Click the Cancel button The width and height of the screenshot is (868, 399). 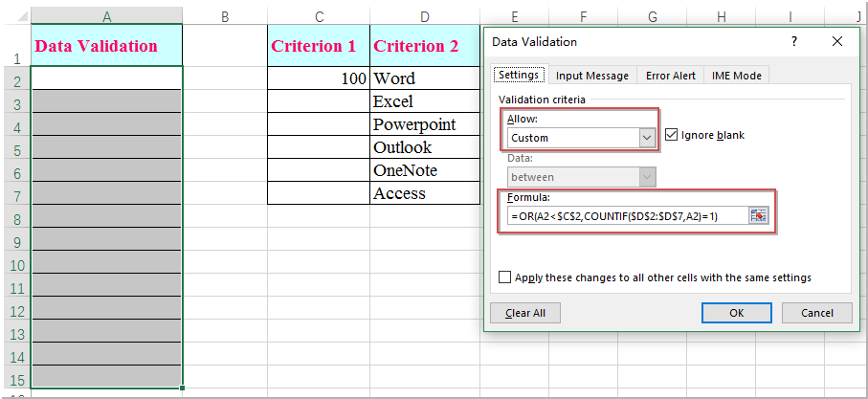coord(816,313)
